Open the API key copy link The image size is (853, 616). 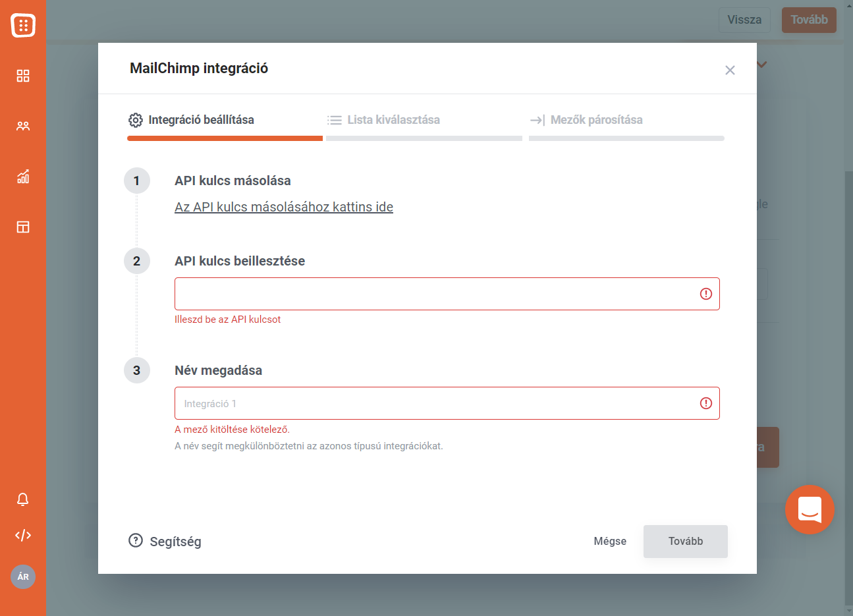pyautogui.click(x=284, y=207)
